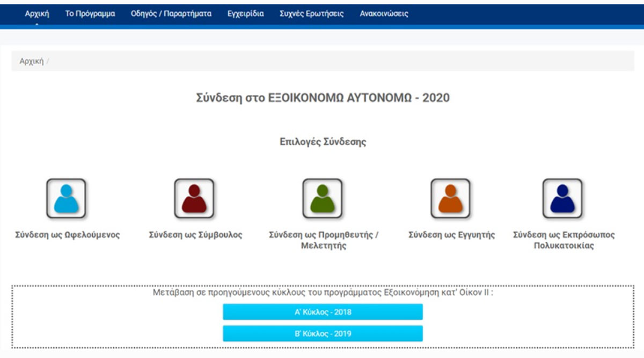This screenshot has width=644, height=358.
Task: Click the Σύνδεση ως Ωφελούμενος label
Action: [x=68, y=235]
